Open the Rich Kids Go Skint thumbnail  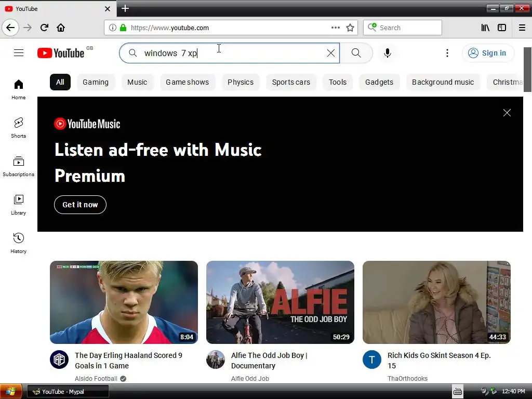(436, 302)
